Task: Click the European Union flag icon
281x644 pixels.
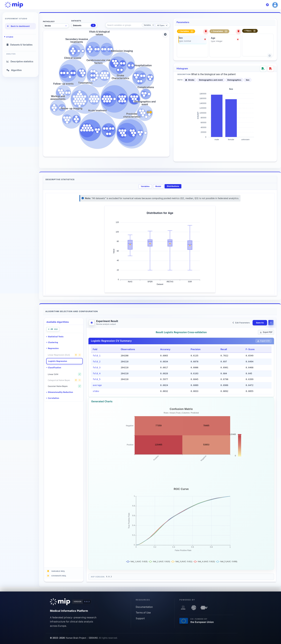Action: point(184,621)
